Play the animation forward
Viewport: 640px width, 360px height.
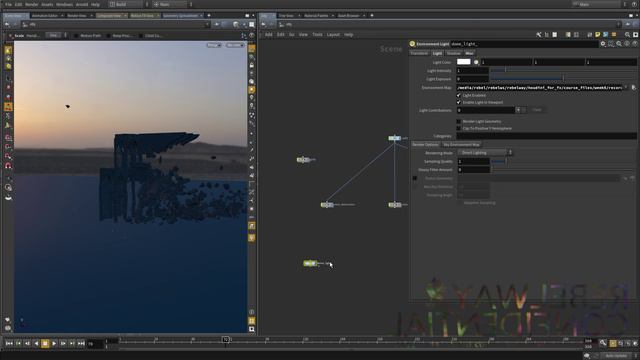[x=54, y=344]
